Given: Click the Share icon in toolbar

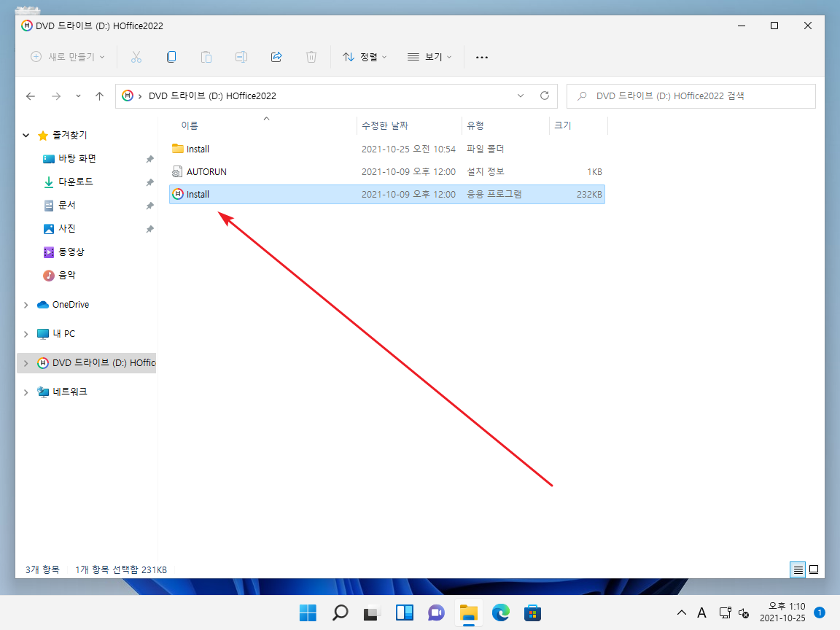Looking at the screenshot, I should 276,57.
